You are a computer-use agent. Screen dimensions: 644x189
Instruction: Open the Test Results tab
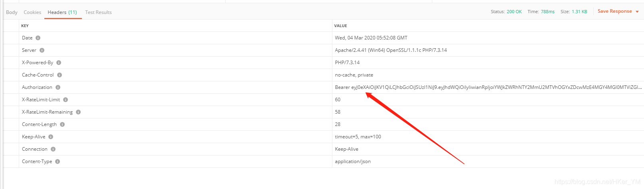(x=98, y=12)
